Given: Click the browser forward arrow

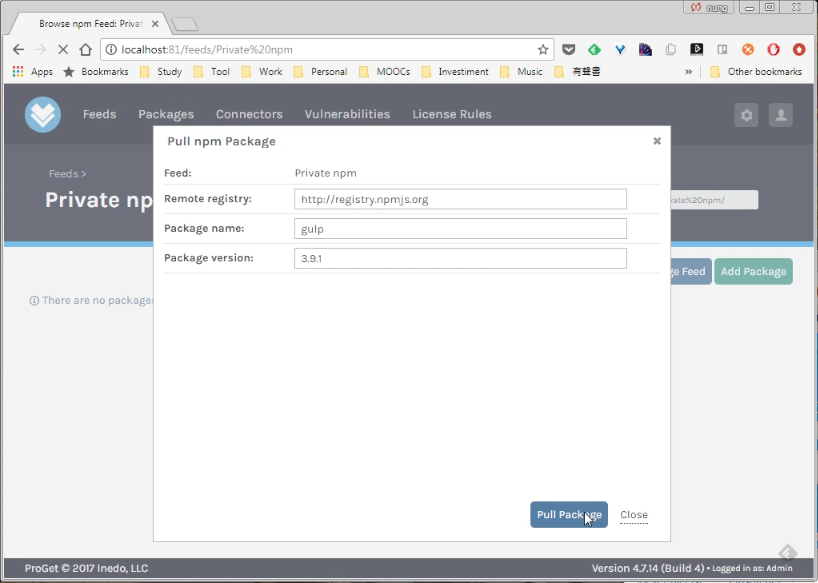Looking at the screenshot, I should 40,50.
